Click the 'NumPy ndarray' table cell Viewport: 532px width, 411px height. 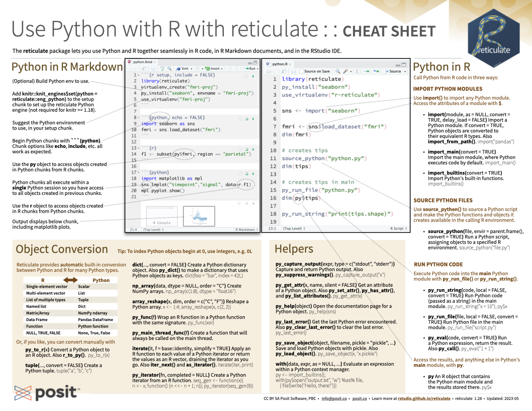coord(93,313)
